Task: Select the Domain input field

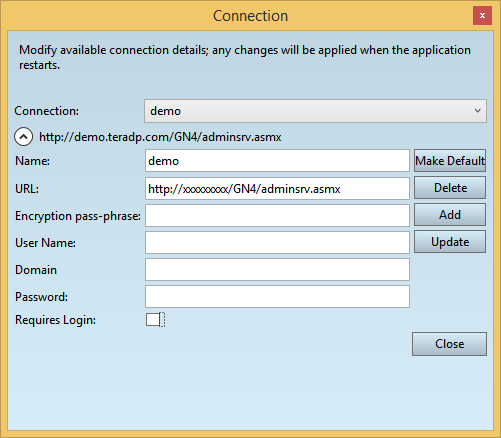Action: [x=277, y=270]
